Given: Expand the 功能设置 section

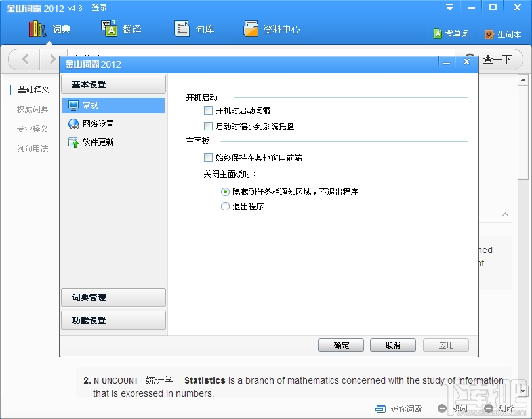Looking at the screenshot, I should click(x=113, y=320).
